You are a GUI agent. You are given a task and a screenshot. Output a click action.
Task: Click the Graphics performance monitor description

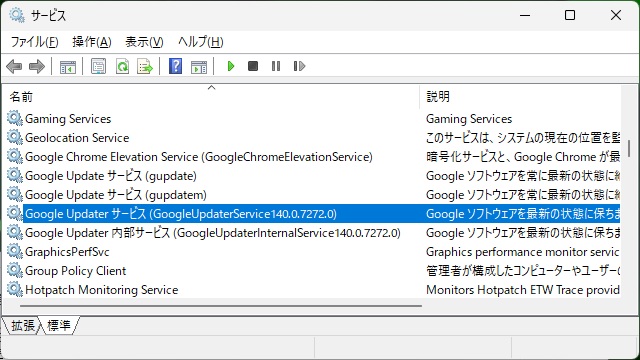click(523, 252)
